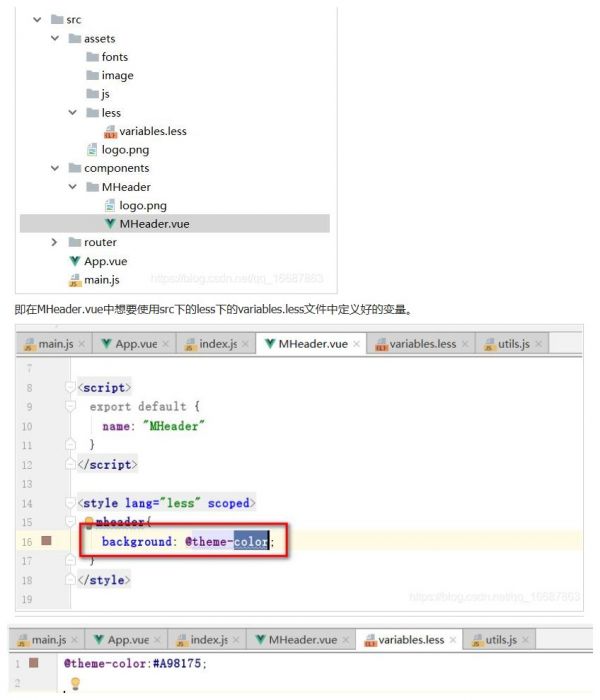This screenshot has height=700, width=600.
Task: Click the src folder icon
Action: click(x=57, y=19)
